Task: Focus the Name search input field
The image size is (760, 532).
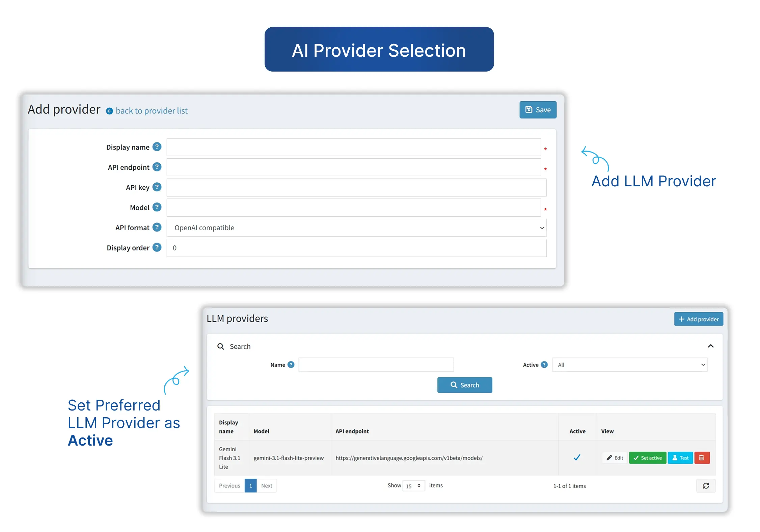Action: click(x=376, y=365)
